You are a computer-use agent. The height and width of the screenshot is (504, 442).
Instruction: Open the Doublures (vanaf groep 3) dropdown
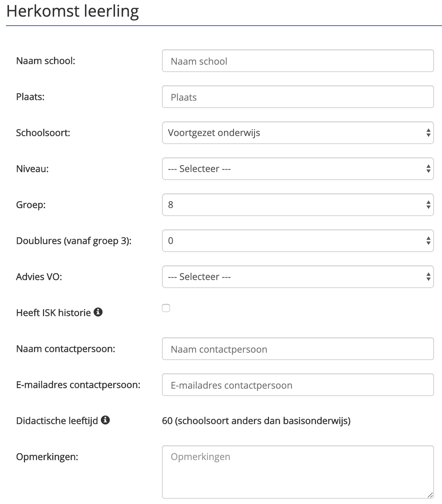[x=298, y=241]
